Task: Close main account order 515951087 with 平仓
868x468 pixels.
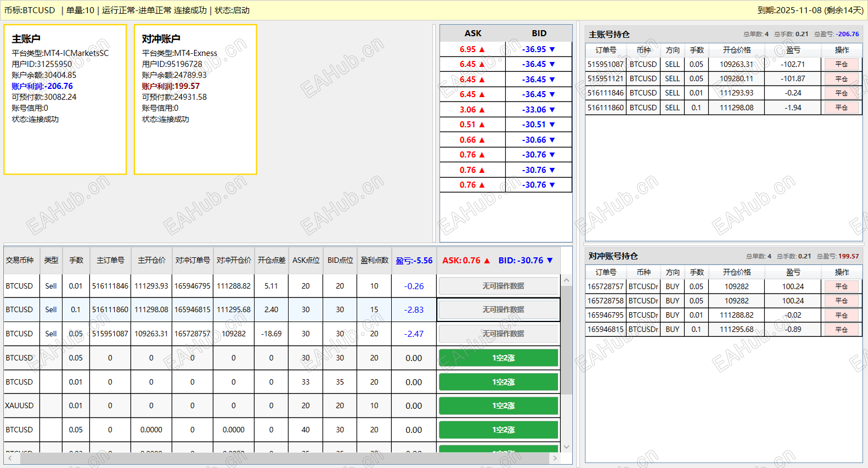Action: pos(841,64)
